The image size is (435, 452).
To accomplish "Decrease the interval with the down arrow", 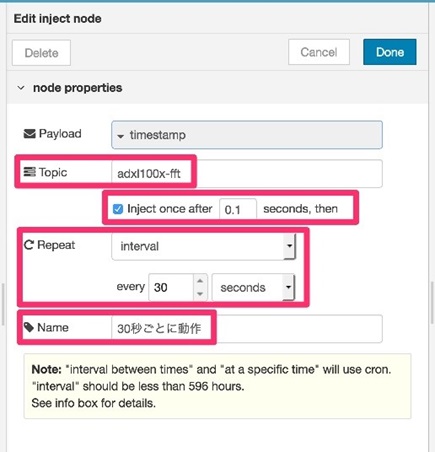I will click(x=200, y=293).
